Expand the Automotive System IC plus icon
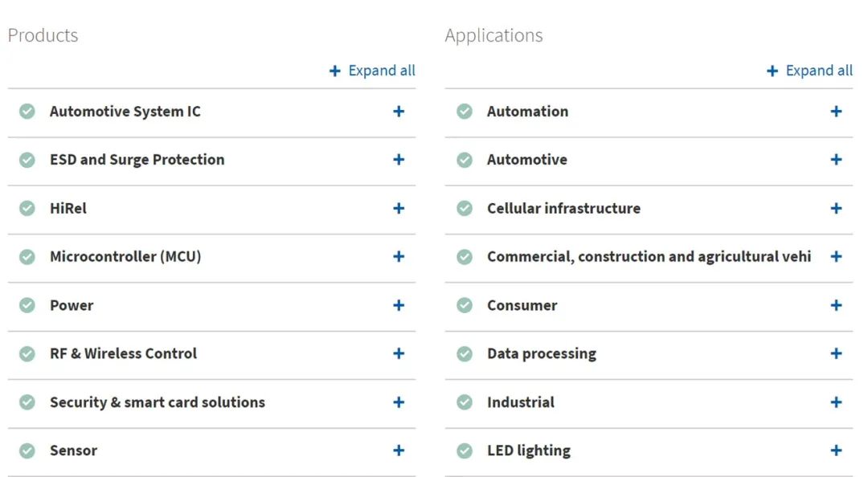The height and width of the screenshot is (477, 868). tap(399, 112)
